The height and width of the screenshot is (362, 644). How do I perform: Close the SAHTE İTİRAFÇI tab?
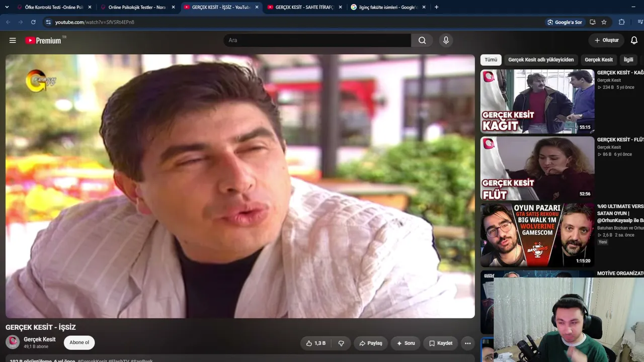tap(340, 7)
